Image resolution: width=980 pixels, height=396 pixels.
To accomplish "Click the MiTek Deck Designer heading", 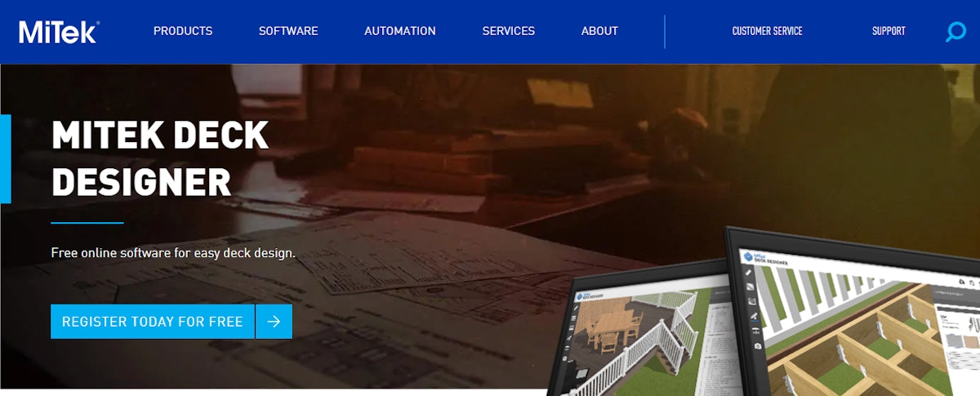I will tap(160, 158).
